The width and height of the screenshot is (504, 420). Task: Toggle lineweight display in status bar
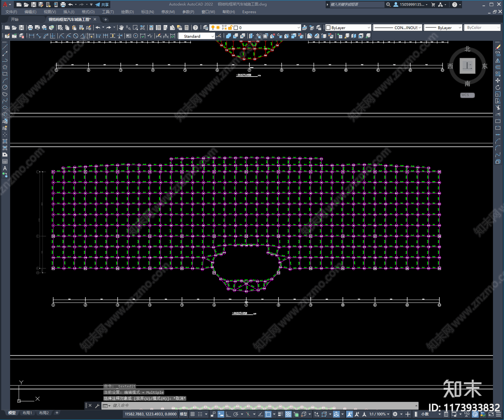[x=280, y=414]
